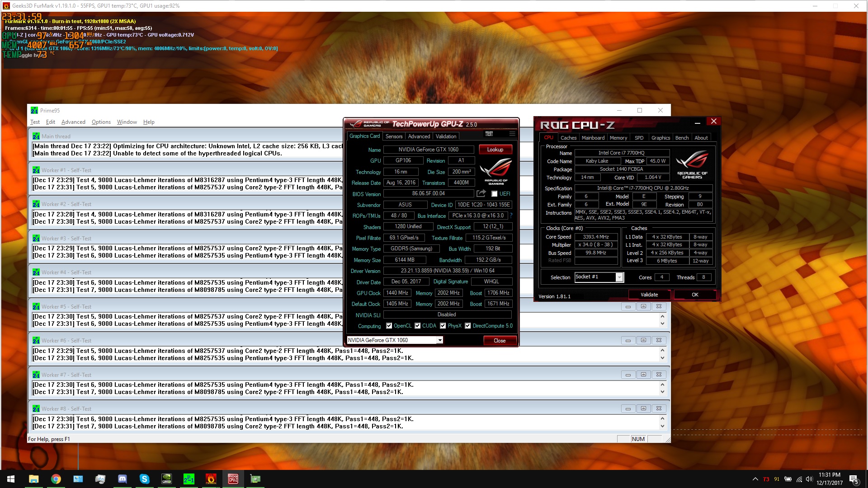Click the Lookup button in GPU-Z
Image resolution: width=868 pixels, height=488 pixels.
pyautogui.click(x=495, y=150)
